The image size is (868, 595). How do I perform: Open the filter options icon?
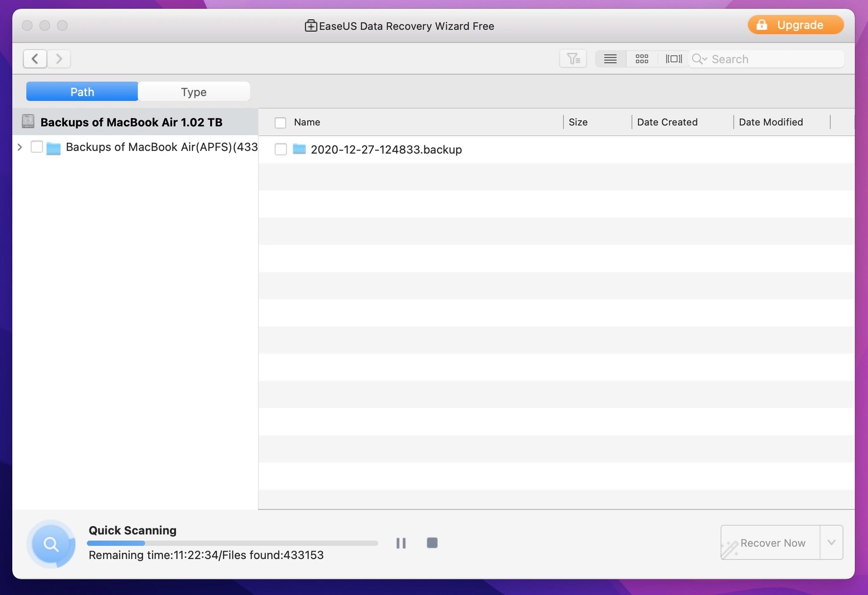pyautogui.click(x=573, y=59)
